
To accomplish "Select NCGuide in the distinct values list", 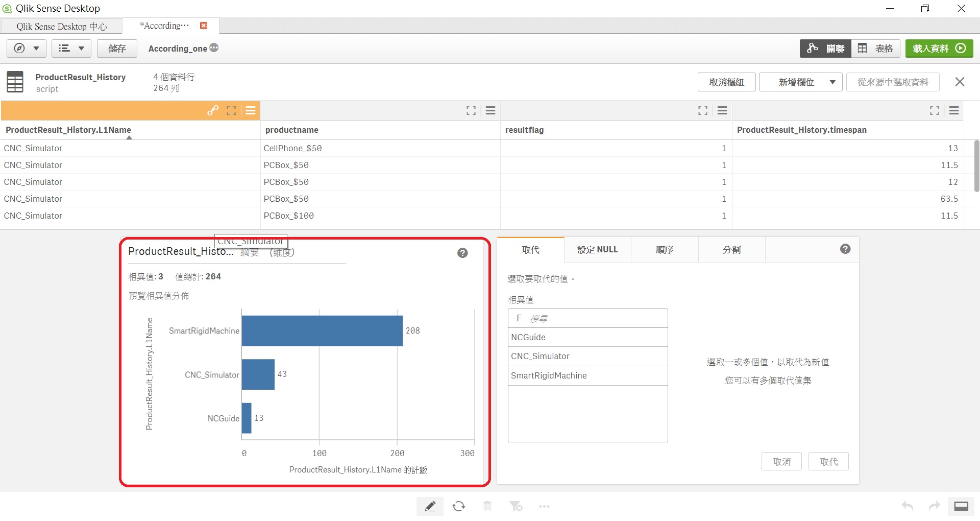I will pyautogui.click(x=587, y=337).
